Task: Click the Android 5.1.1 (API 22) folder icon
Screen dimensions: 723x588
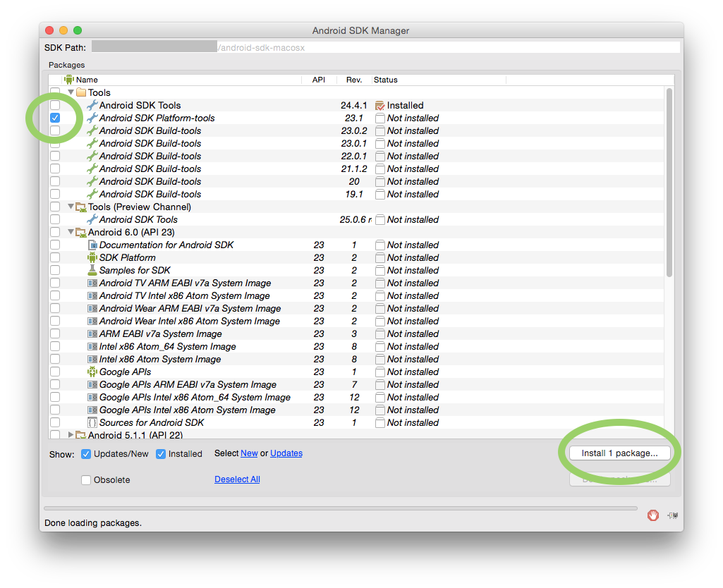Action: tap(81, 435)
